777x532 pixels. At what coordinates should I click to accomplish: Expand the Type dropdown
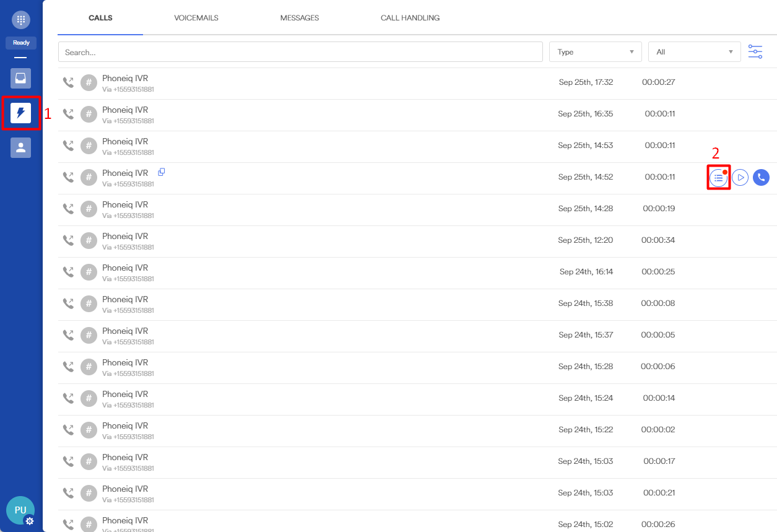(x=595, y=52)
